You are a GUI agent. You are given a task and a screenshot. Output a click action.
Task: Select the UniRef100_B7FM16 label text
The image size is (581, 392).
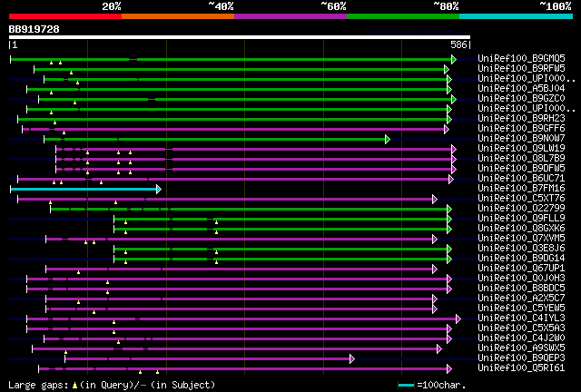click(x=521, y=189)
